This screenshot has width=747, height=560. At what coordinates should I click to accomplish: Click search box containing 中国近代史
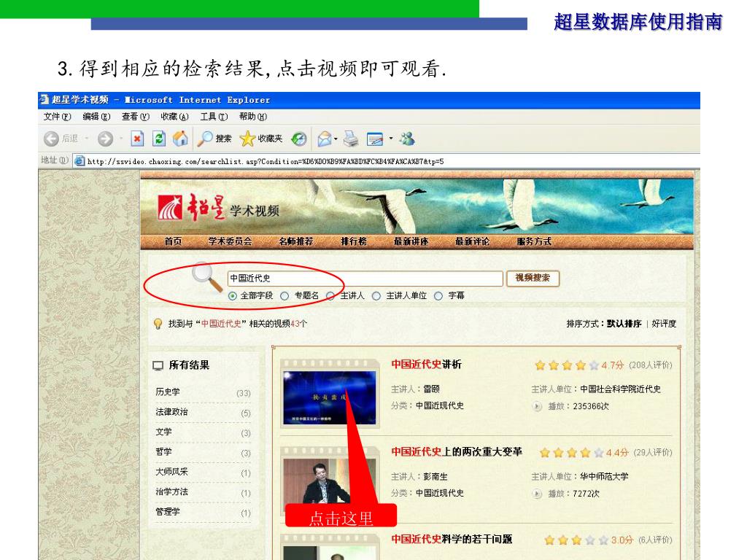click(x=365, y=278)
